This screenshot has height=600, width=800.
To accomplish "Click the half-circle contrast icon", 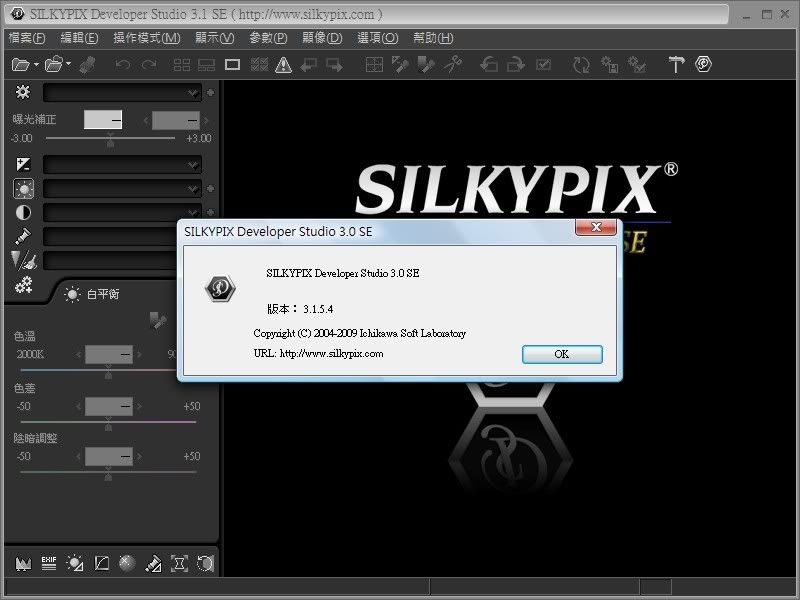I will (23, 212).
